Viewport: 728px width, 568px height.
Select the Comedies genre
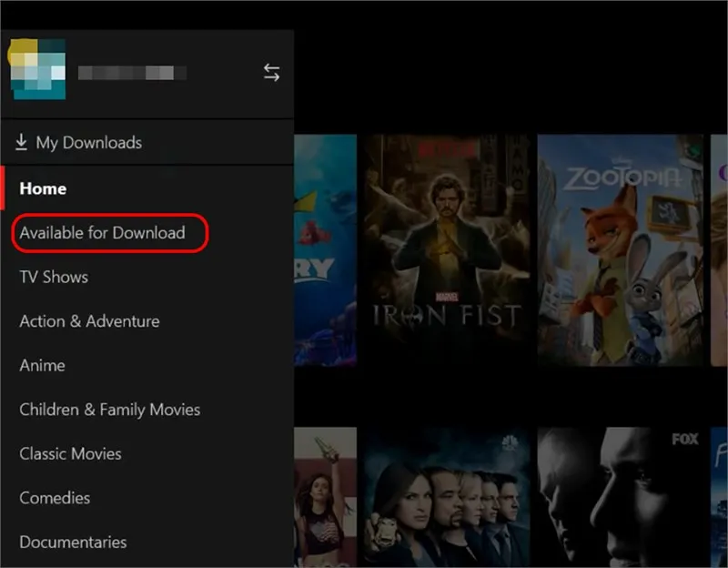(x=55, y=498)
